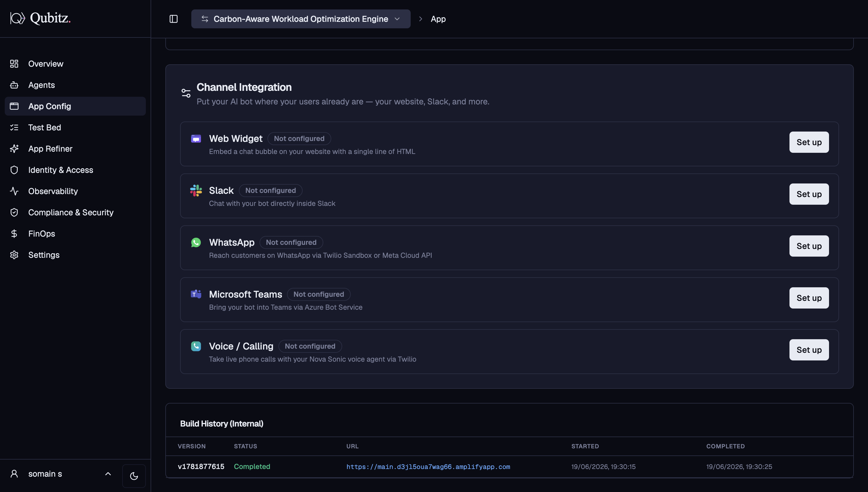Open the somain s user menu
Screen dimensions: 868x492
61,474
